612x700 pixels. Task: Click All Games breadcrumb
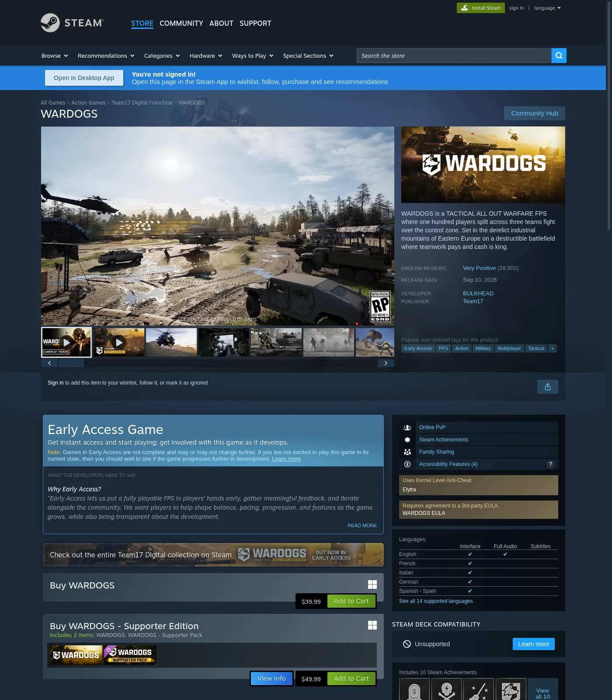[x=53, y=103]
